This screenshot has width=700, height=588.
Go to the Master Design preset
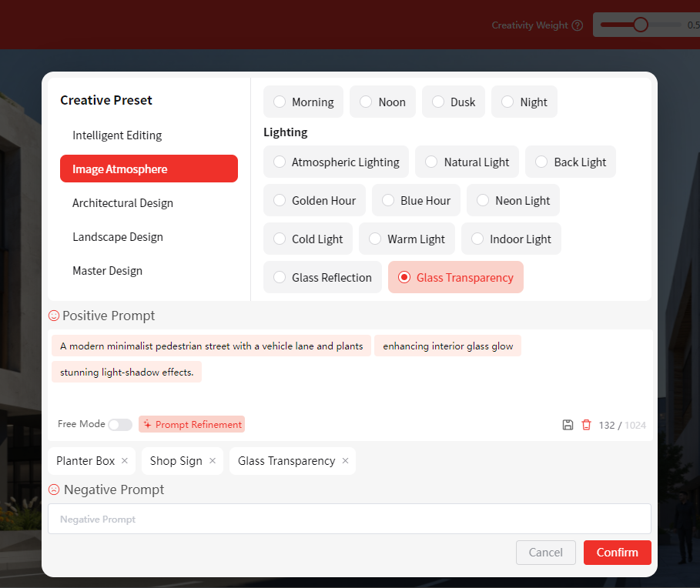point(107,271)
